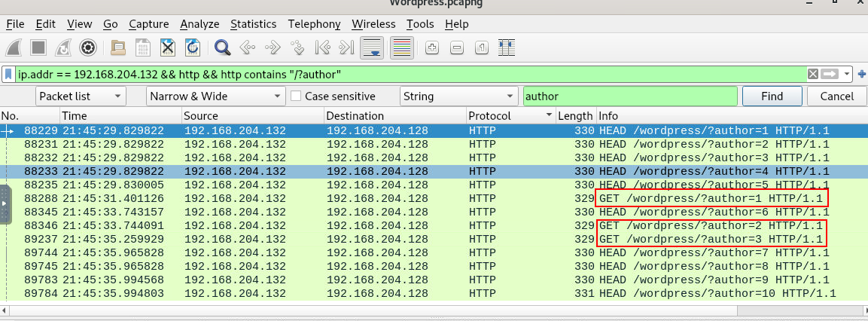Enable the Case sensitive checkbox
Screen dimensions: 868x321
coord(297,96)
